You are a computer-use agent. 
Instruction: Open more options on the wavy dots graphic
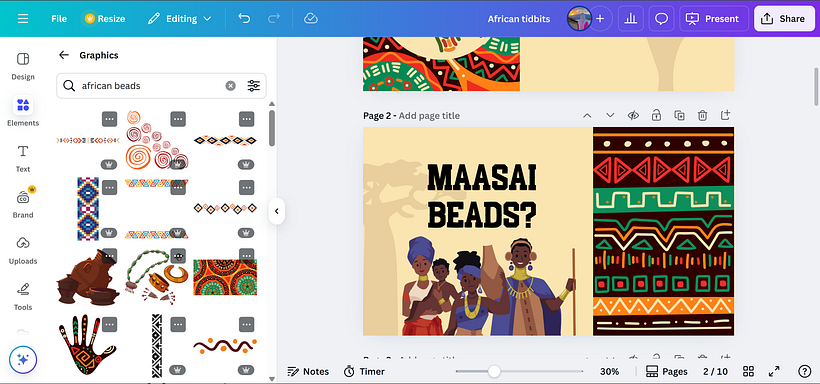coord(246,324)
